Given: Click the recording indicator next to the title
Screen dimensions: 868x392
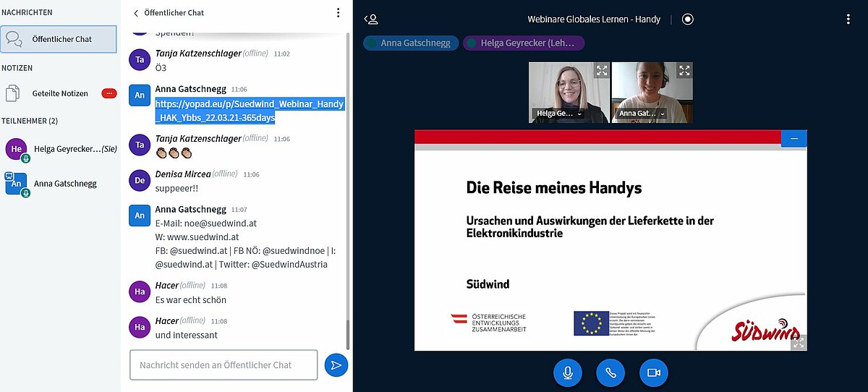Looking at the screenshot, I should pyautogui.click(x=688, y=20).
